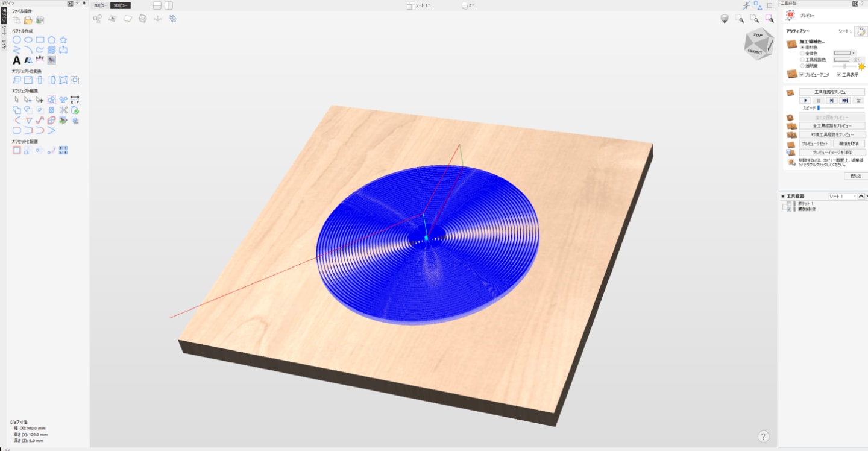Click the help question mark icon in the 3D view
The width and height of the screenshot is (868, 451).
click(763, 437)
